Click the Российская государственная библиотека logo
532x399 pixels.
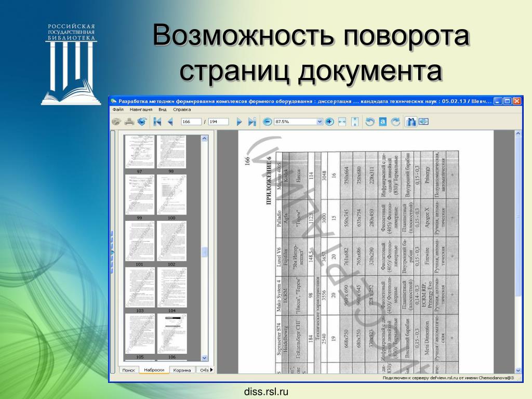[71, 64]
